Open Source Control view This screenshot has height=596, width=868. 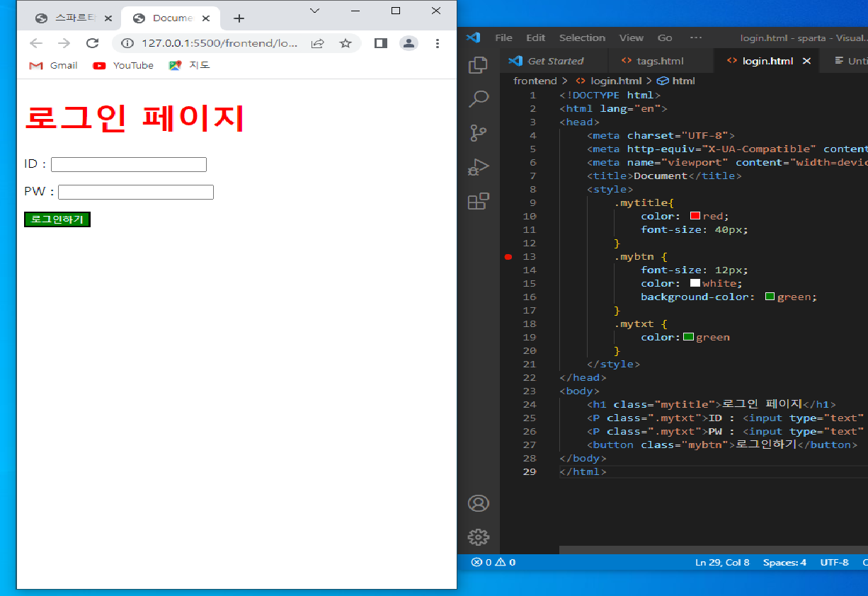coord(478,133)
